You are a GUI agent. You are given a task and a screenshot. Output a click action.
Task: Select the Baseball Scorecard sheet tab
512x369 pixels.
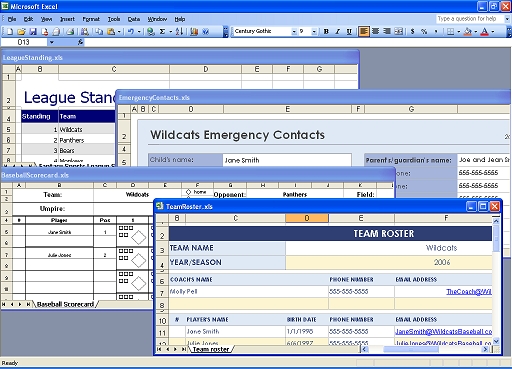66,304
